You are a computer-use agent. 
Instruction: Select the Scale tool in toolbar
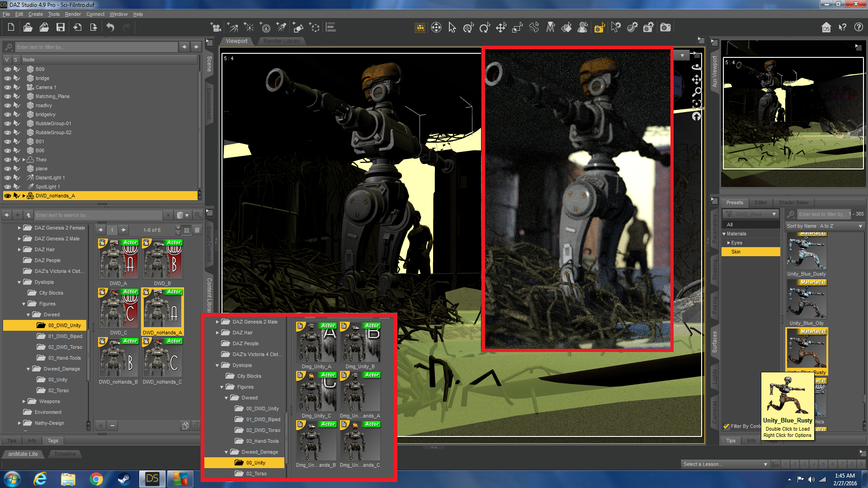[x=517, y=28]
